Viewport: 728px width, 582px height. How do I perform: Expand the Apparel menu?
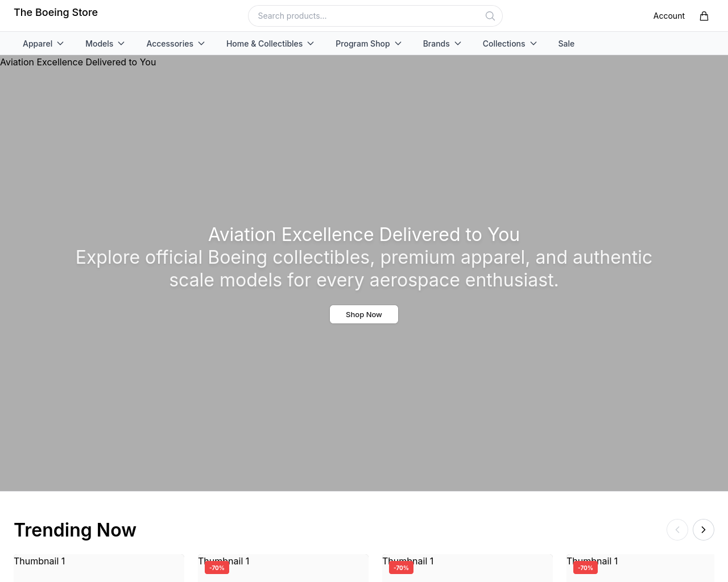(x=43, y=44)
